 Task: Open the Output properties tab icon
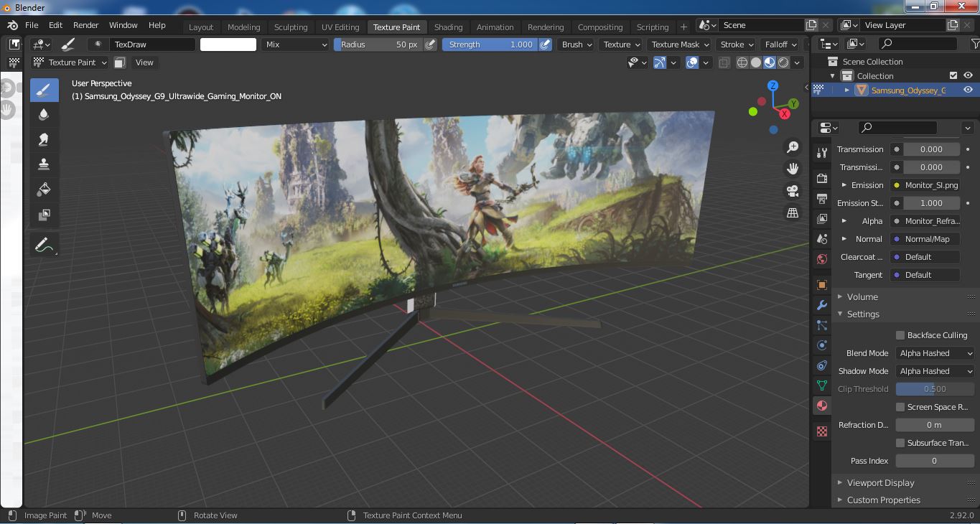pyautogui.click(x=822, y=198)
